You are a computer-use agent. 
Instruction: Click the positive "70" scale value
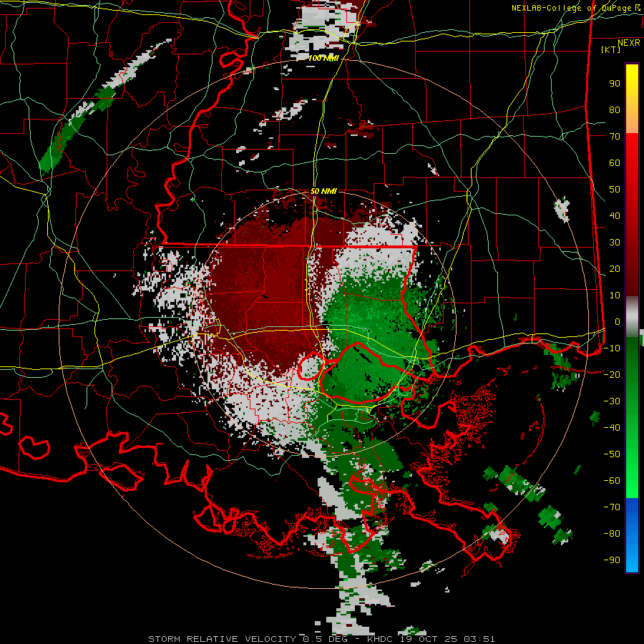(x=615, y=137)
